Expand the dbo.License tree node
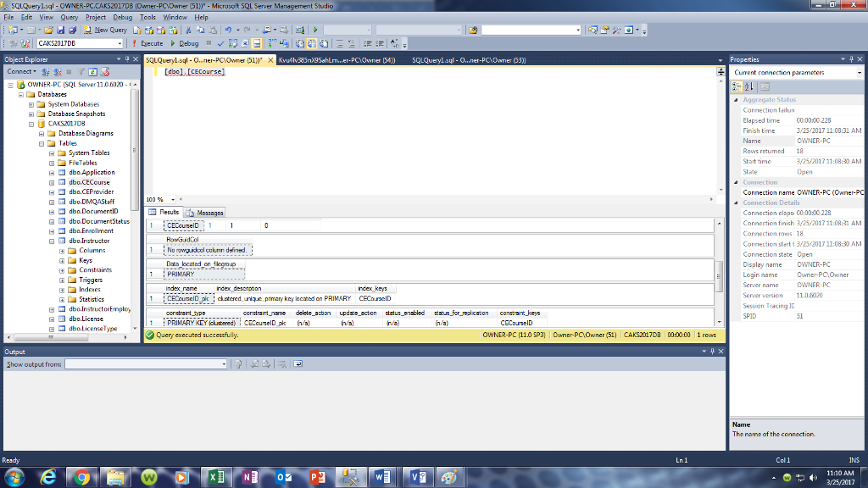This screenshot has width=868, height=488. (53, 318)
